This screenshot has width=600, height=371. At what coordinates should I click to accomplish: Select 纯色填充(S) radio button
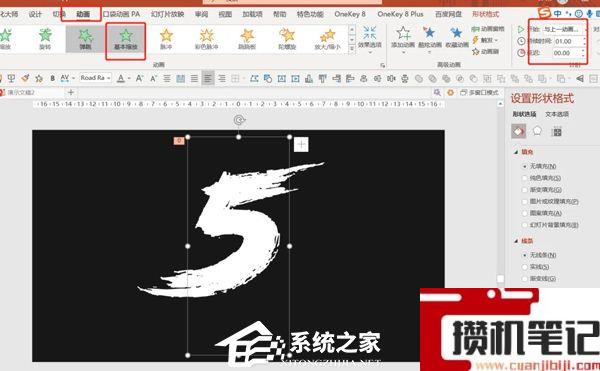[x=525, y=178]
